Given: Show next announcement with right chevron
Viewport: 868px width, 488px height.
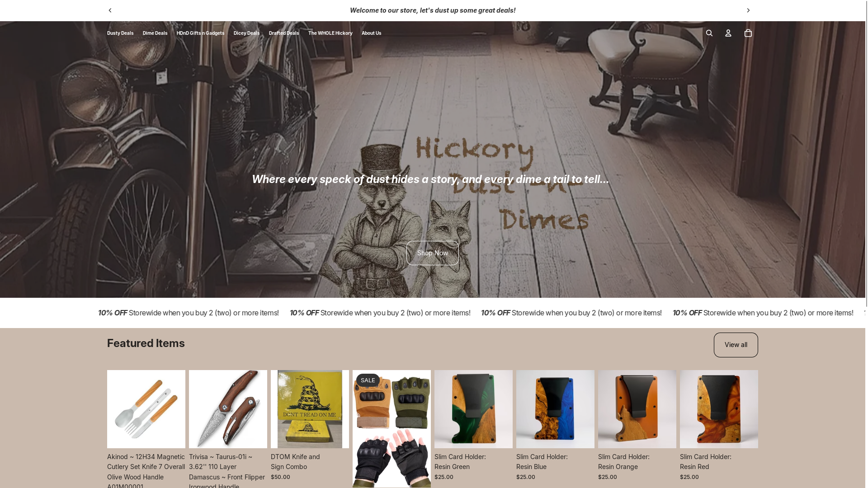Looking at the screenshot, I should [748, 10].
